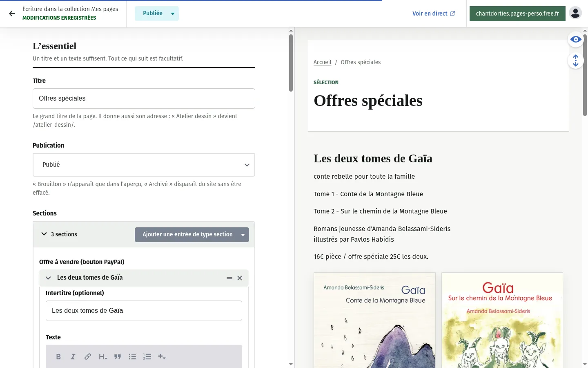The width and height of the screenshot is (588, 368).
Task: Open Voir en direct link
Action: click(434, 13)
